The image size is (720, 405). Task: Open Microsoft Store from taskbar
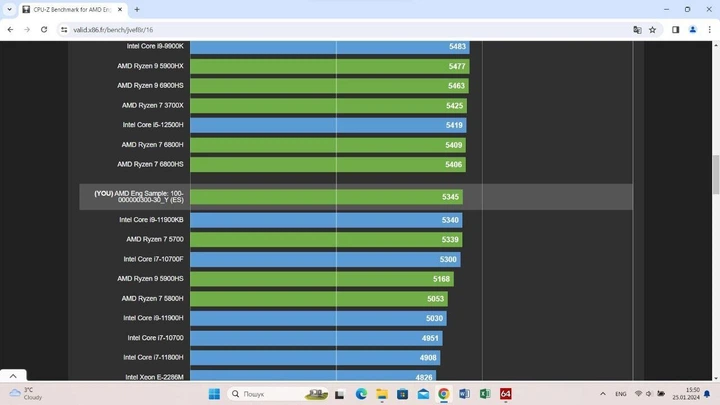(x=402, y=394)
